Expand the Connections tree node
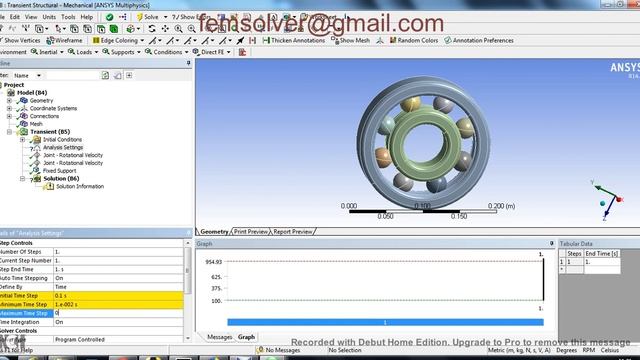Image resolution: width=640 pixels, height=360 pixels. coord(9,116)
